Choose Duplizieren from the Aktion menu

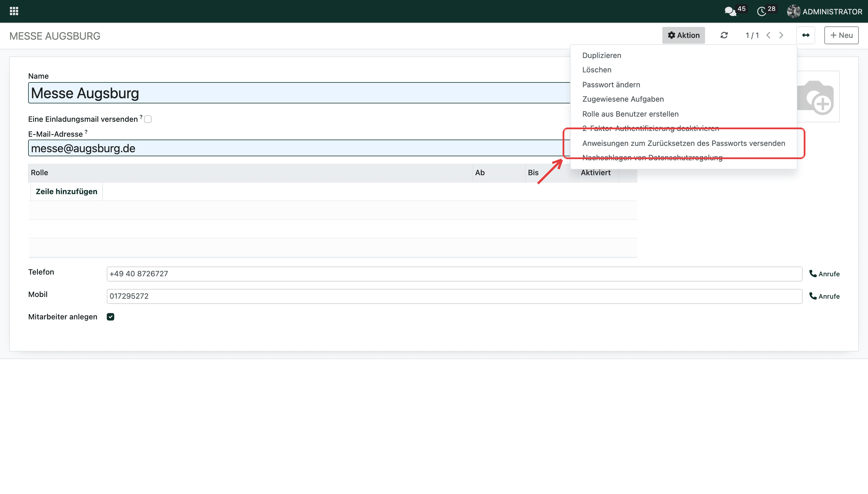pyautogui.click(x=602, y=55)
